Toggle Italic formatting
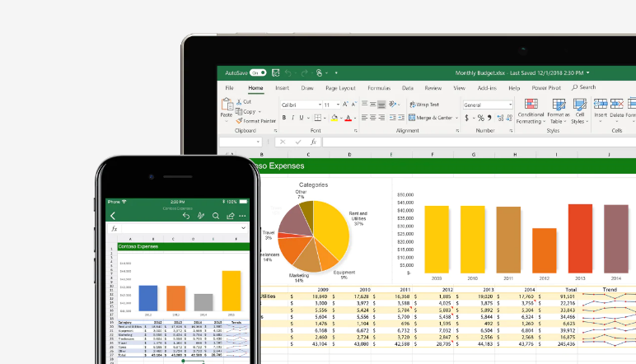Screen dimensions: 636x364 pyautogui.click(x=292, y=118)
